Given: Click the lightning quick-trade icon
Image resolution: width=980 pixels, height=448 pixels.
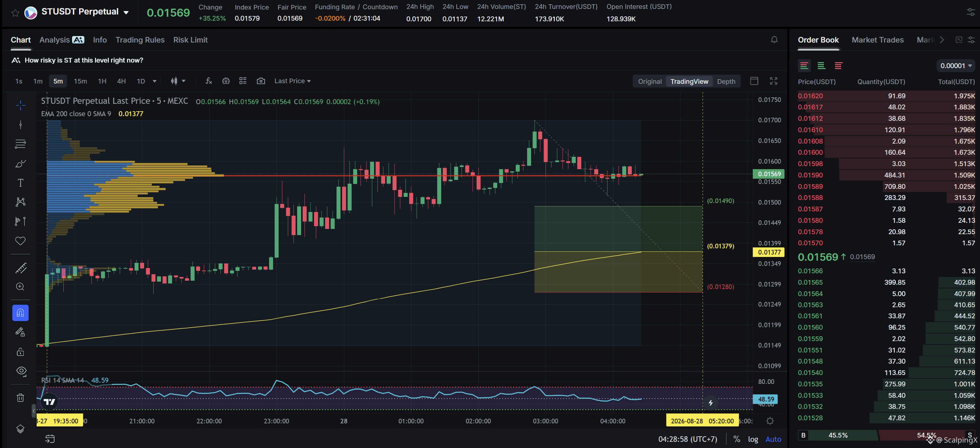Looking at the screenshot, I should 710,403.
